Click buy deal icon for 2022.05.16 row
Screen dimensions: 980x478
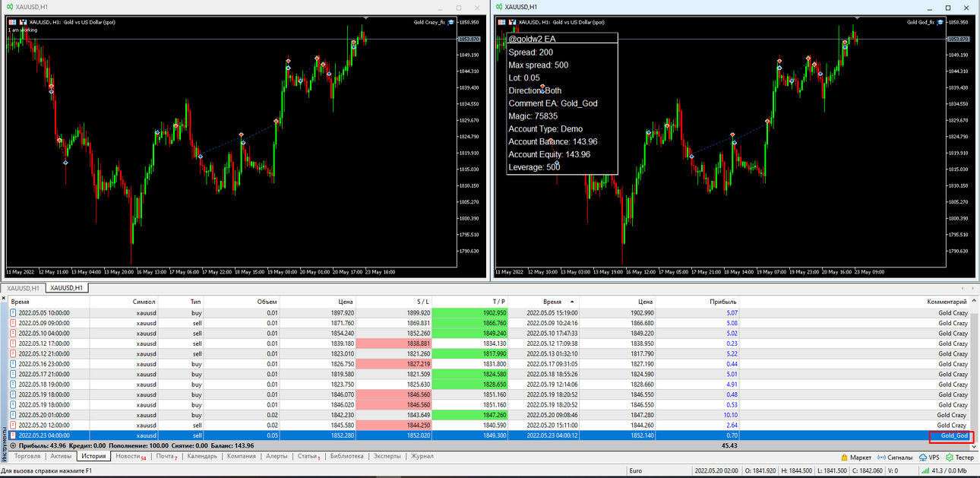pos(13,364)
